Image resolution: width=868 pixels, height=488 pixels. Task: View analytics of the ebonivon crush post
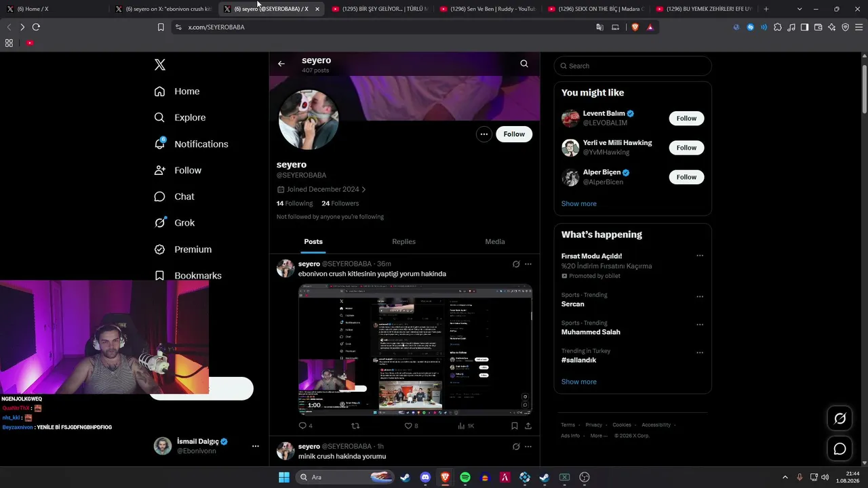466,426
